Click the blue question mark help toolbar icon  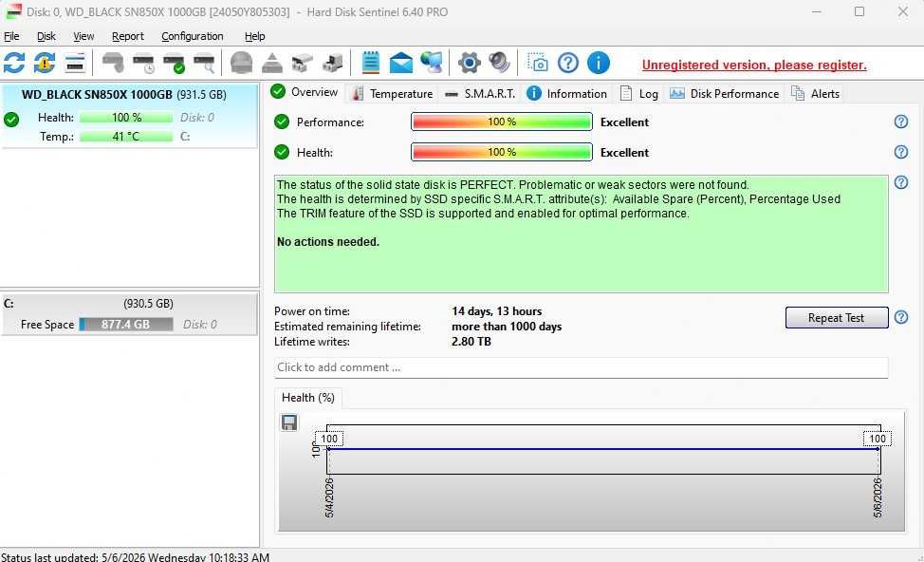[568, 63]
